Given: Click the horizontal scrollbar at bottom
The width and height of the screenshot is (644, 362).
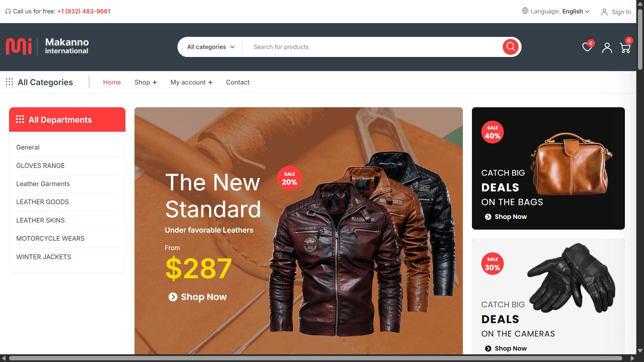Looking at the screenshot, I should pos(315,358).
